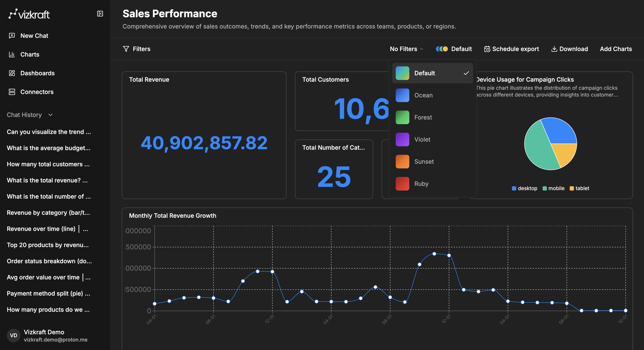The image size is (644, 350).
Task: Open the Connectors section
Action: pyautogui.click(x=37, y=92)
